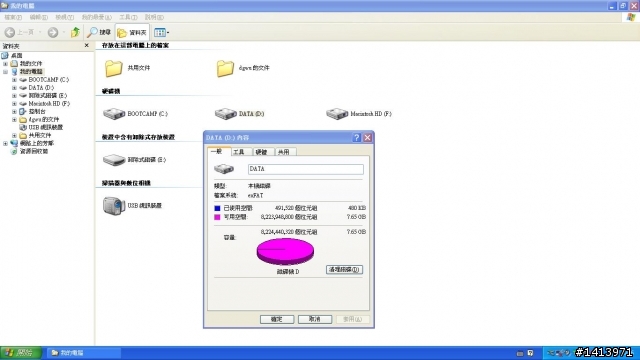Click the blue used-space color swatch
Image resolution: width=640 pixels, height=360 pixels.
tap(217, 208)
